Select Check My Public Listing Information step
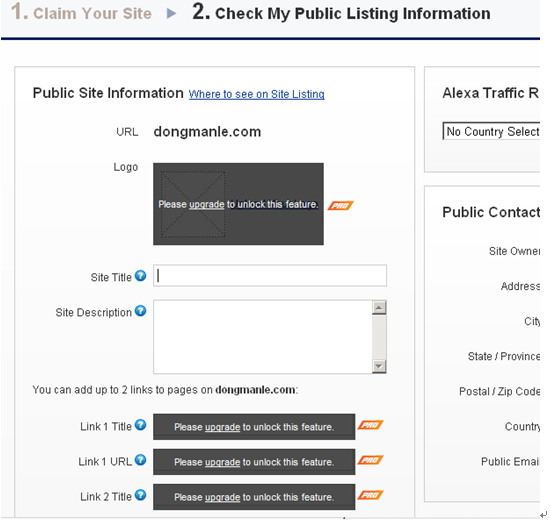 [341, 13]
